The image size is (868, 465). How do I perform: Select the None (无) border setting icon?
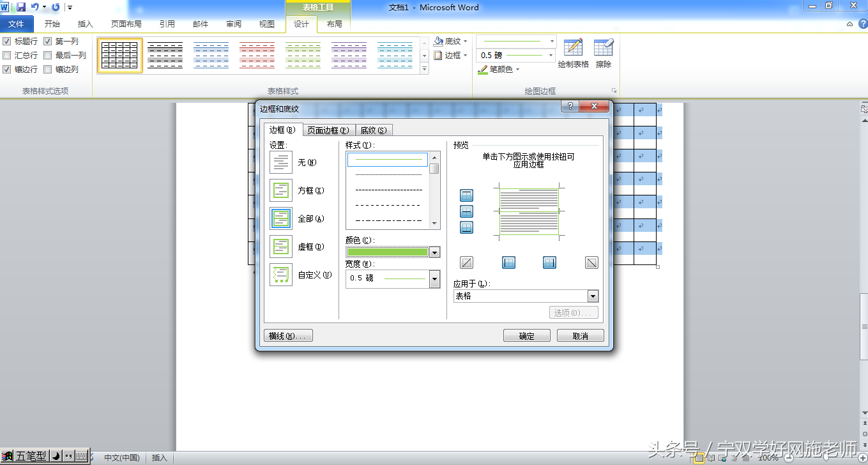tap(281, 162)
